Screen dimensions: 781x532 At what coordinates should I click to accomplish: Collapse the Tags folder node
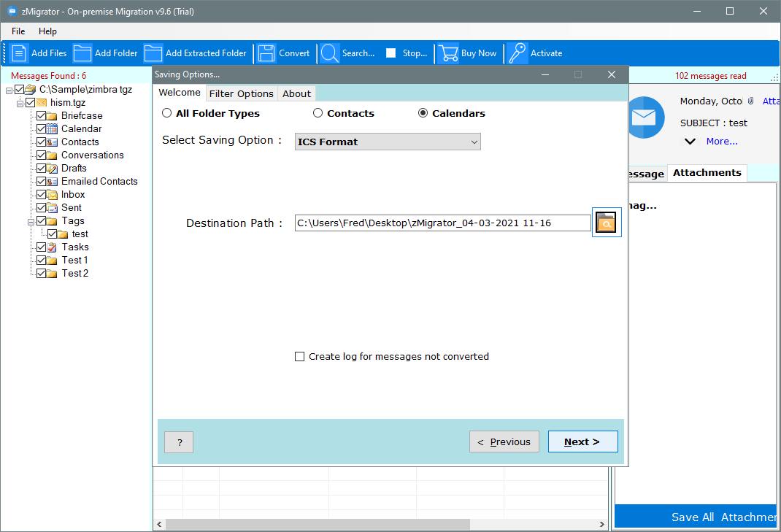(x=31, y=221)
